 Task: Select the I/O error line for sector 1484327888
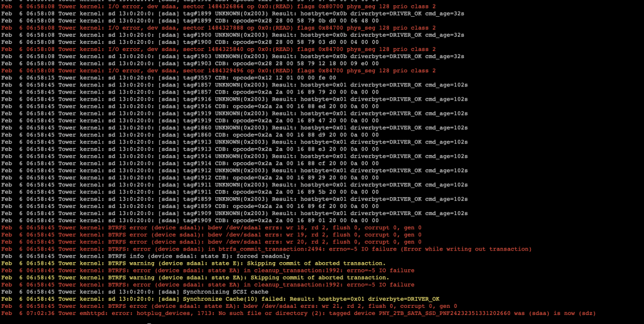218,28
